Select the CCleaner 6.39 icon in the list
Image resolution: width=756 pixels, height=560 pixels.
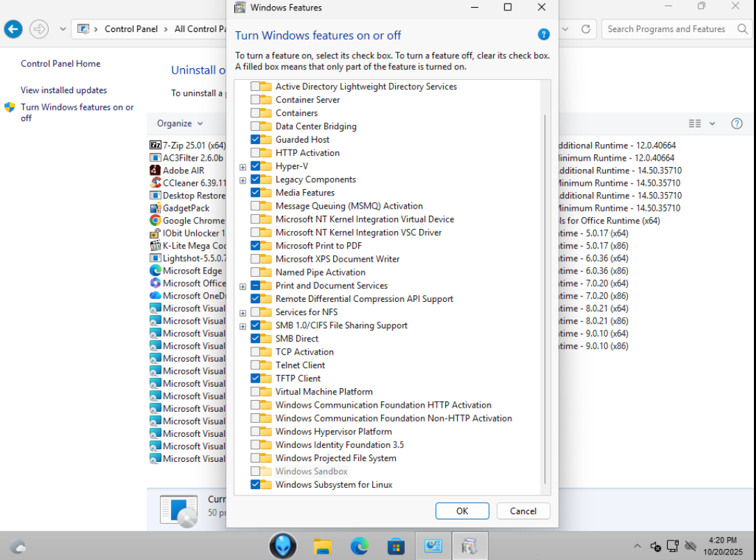[155, 183]
